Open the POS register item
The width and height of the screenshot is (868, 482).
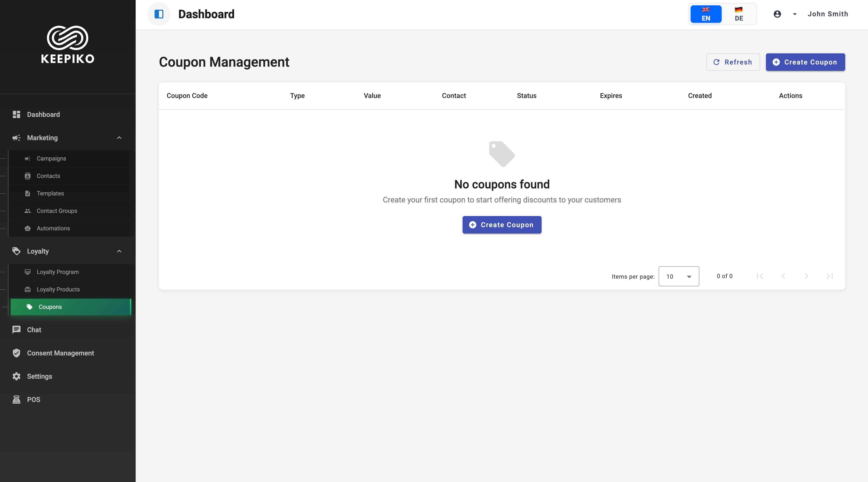33,399
